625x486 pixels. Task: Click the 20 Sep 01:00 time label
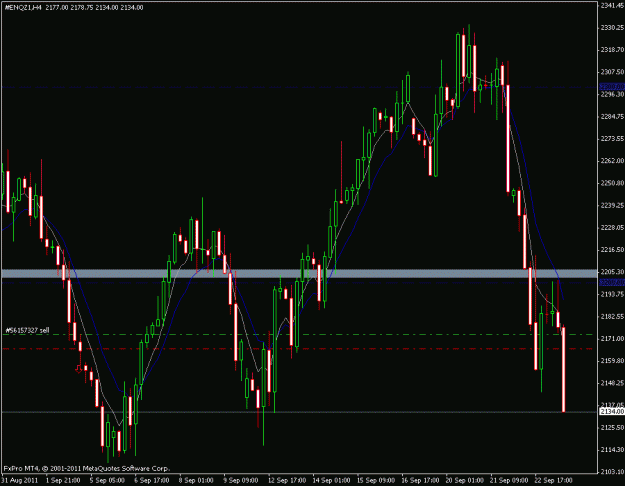pos(465,480)
